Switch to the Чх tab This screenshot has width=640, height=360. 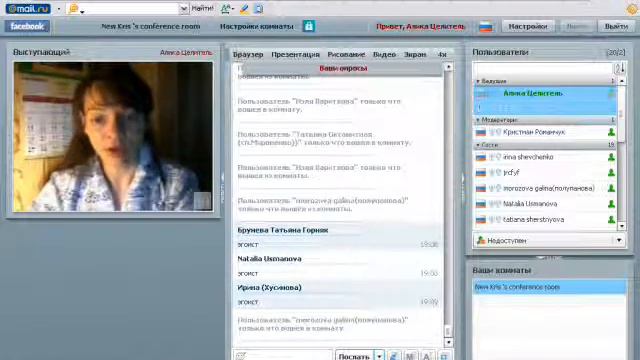point(442,54)
